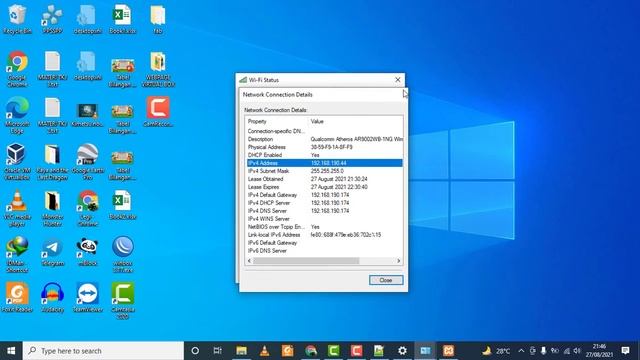The image size is (640, 360).
Task: Select the IPv4 Address row
Action: coord(324,163)
